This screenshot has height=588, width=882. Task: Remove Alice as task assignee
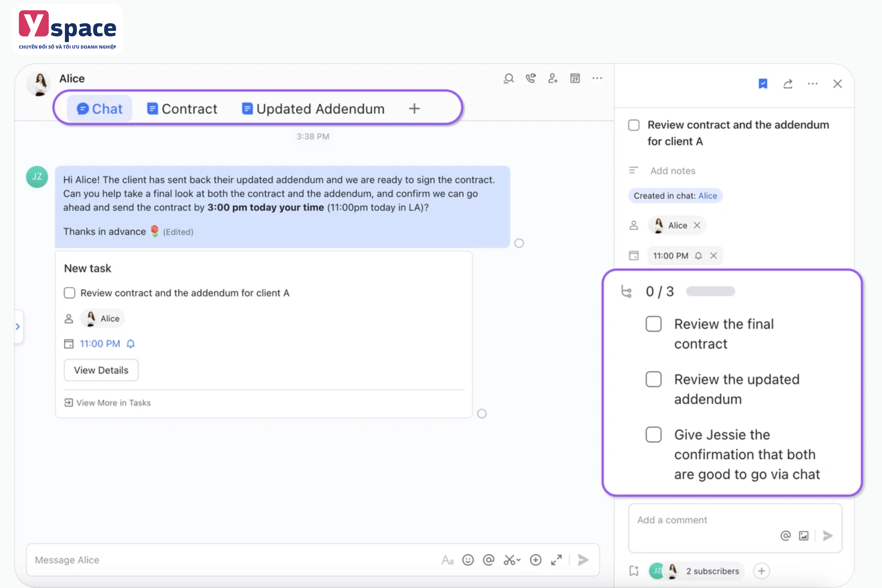(x=697, y=225)
